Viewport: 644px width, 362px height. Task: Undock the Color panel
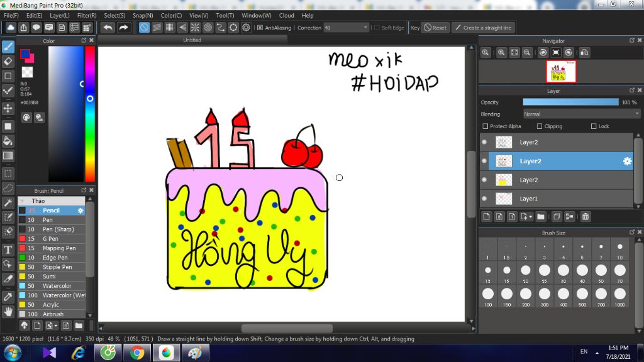[84, 40]
